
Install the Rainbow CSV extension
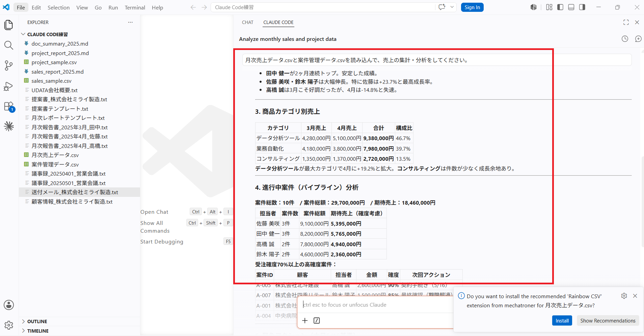[562, 320]
